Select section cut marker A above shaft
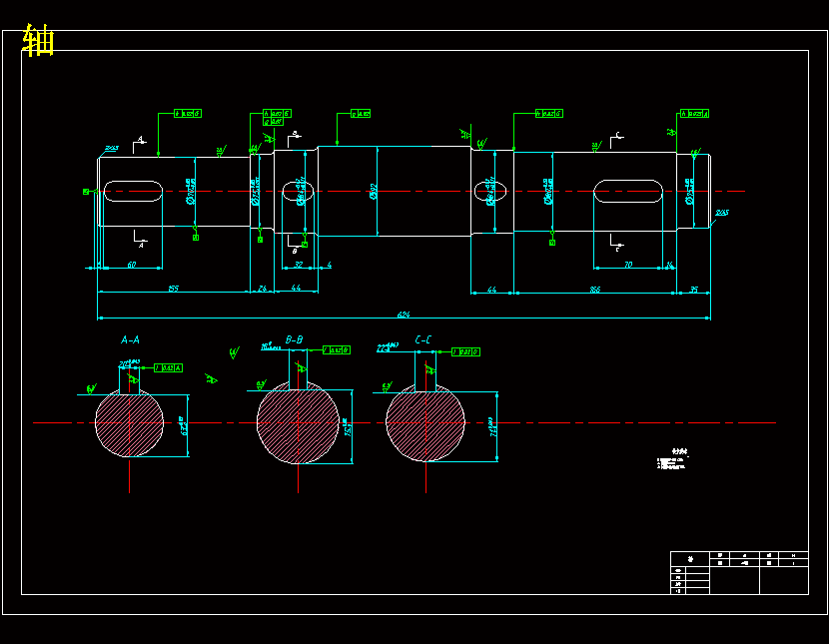Viewport: 829px width, 644px height. [x=140, y=145]
